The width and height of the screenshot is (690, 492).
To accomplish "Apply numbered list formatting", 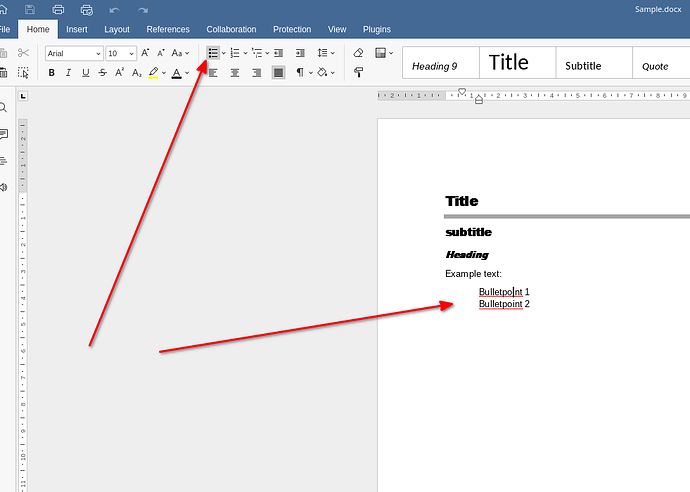I will click(235, 53).
